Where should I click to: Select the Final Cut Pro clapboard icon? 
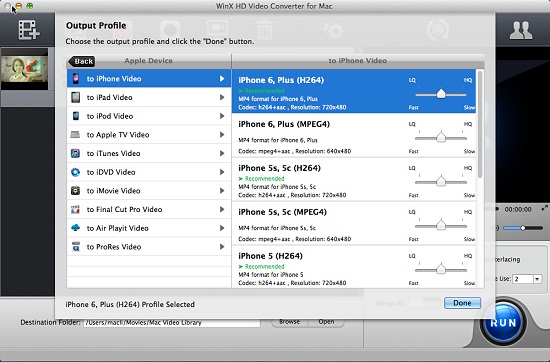pos(75,209)
